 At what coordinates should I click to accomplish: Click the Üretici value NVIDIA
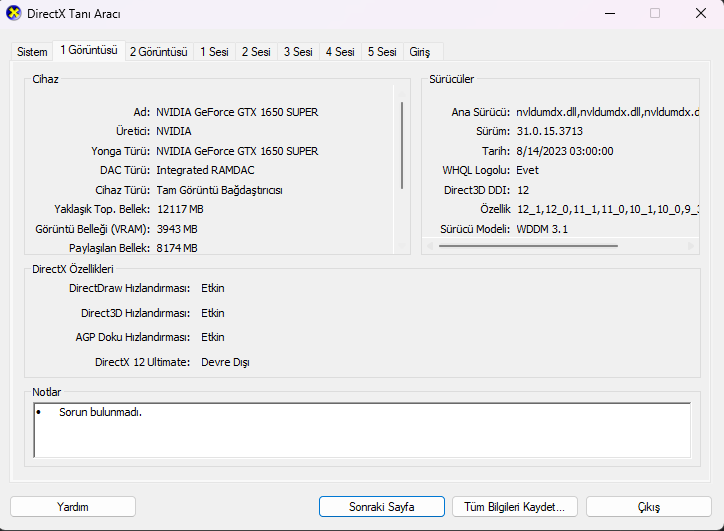pyautogui.click(x=174, y=131)
